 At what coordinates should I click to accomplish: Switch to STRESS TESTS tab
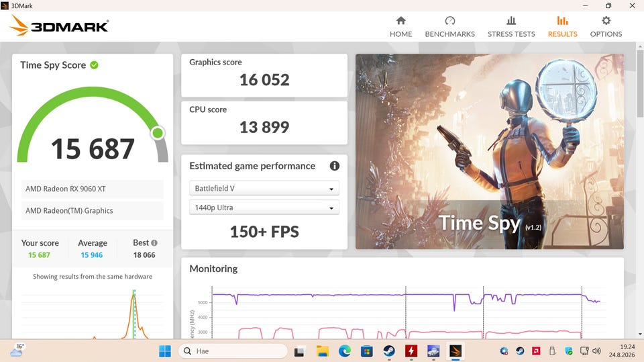pos(511,27)
